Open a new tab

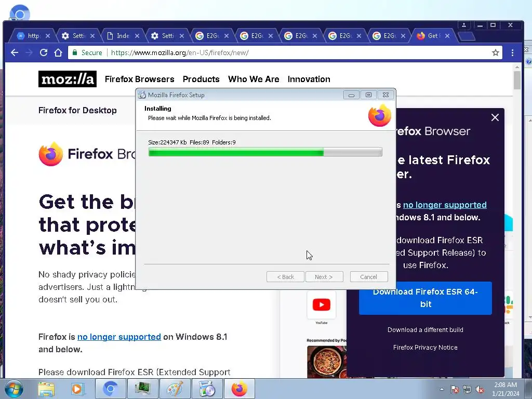(x=467, y=36)
